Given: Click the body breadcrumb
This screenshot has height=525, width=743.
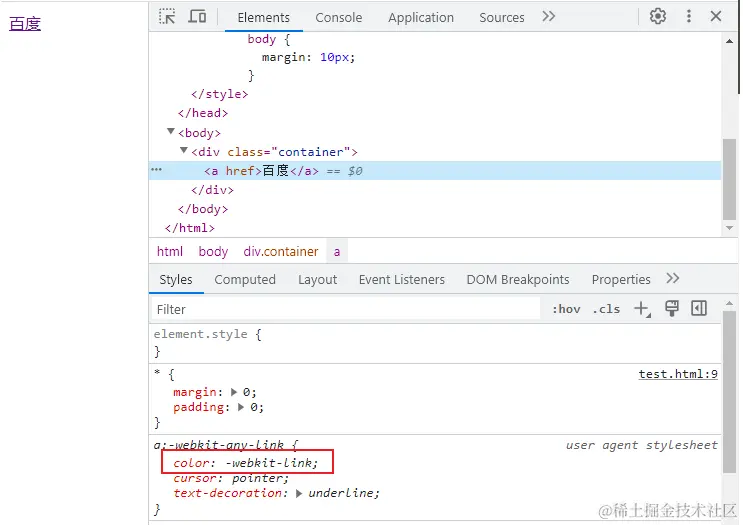Looking at the screenshot, I should [213, 252].
